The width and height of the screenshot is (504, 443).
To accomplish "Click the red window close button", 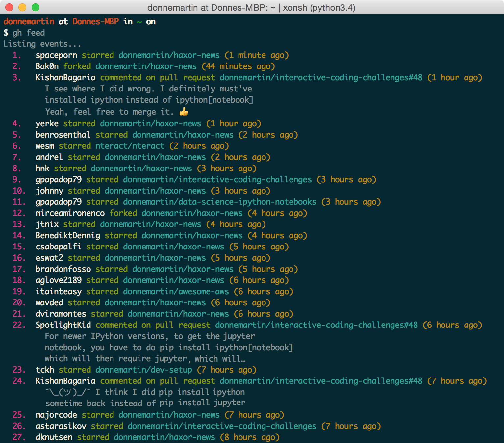I will (9, 7).
